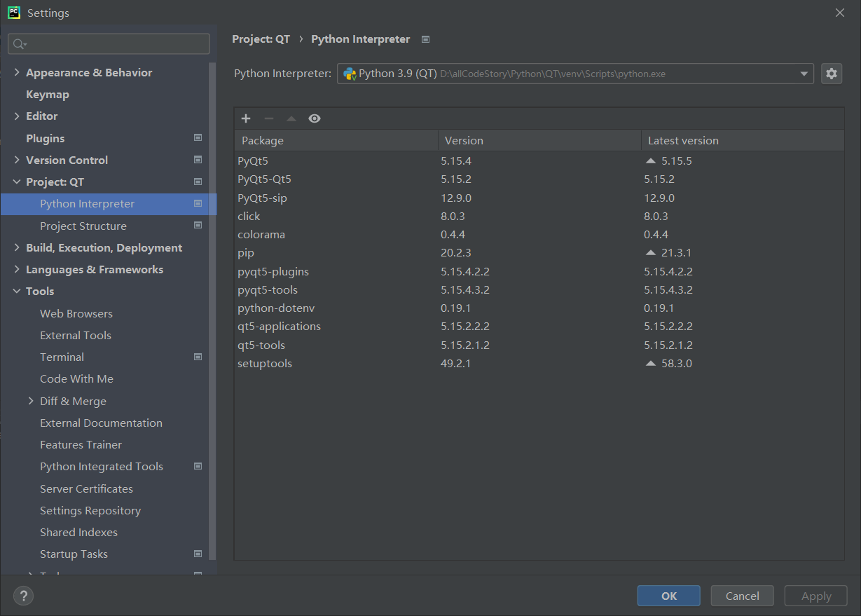Open the External Tools settings

pos(76,335)
